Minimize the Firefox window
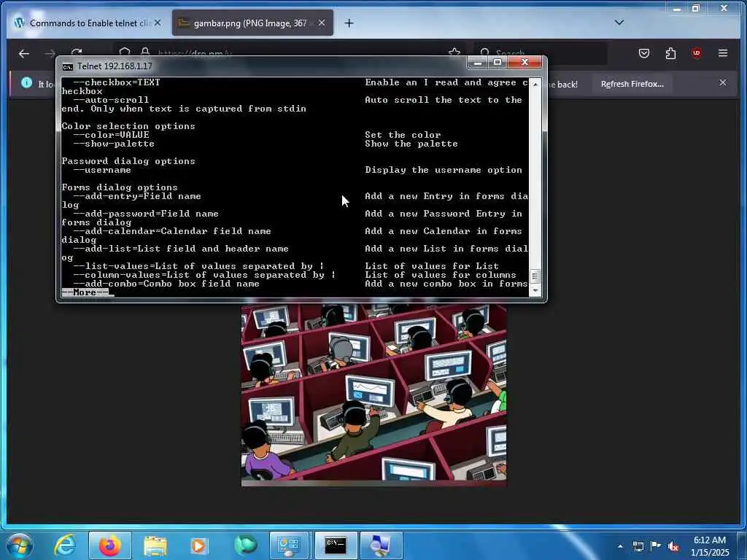The width and height of the screenshot is (747, 560). point(676,8)
